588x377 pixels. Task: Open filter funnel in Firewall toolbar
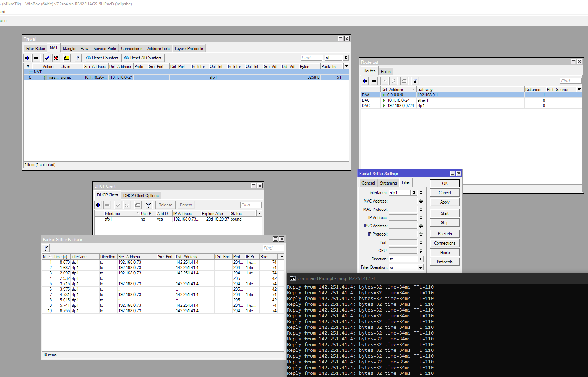click(x=78, y=58)
